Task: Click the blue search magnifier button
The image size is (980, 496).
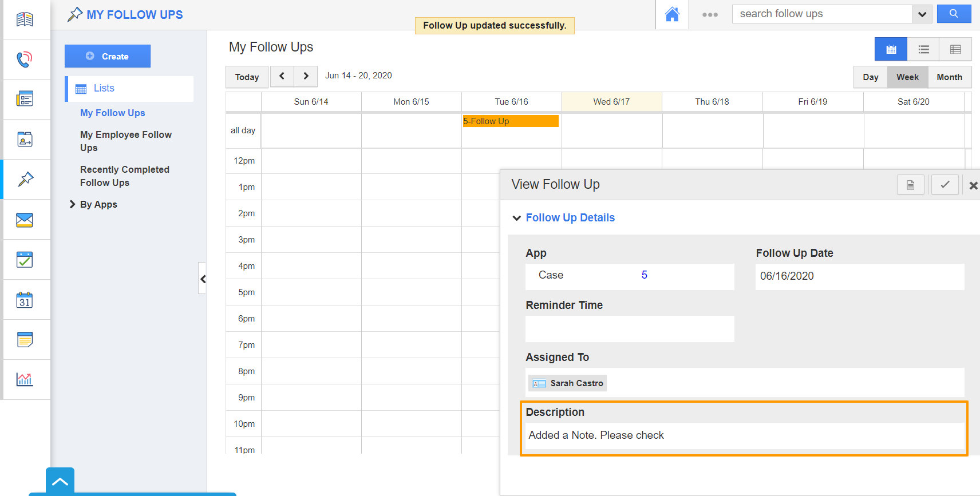Action: point(954,14)
